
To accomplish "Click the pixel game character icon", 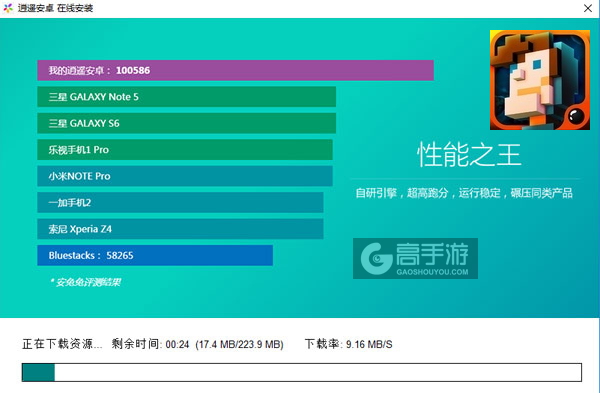I will tap(540, 80).
